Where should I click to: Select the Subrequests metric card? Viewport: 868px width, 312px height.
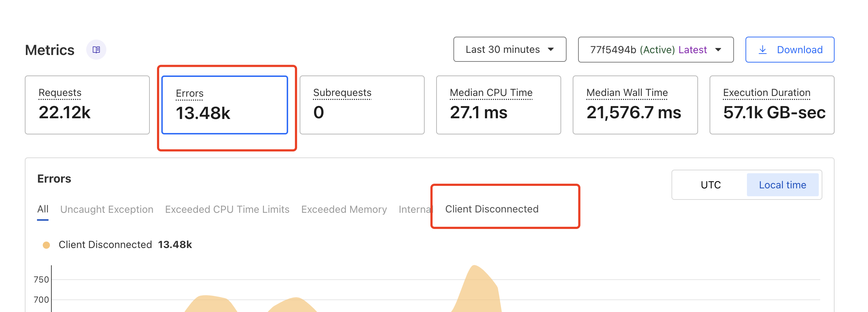click(362, 105)
